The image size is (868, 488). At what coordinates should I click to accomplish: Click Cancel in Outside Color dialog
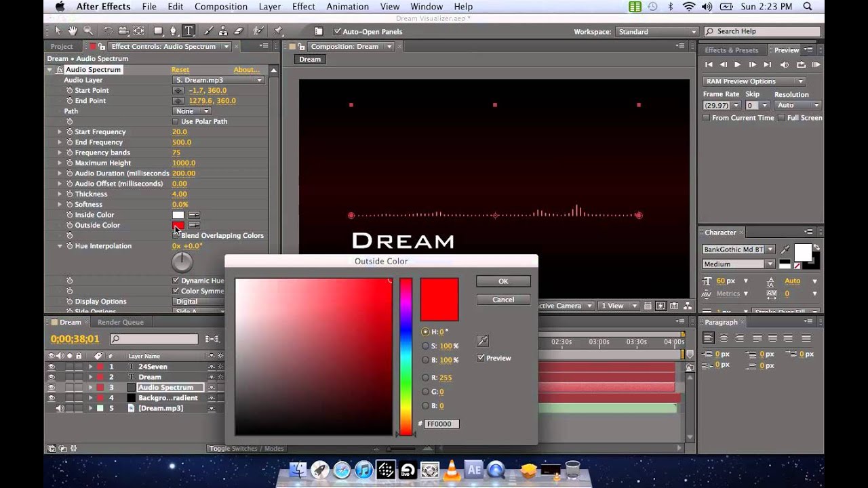point(503,300)
